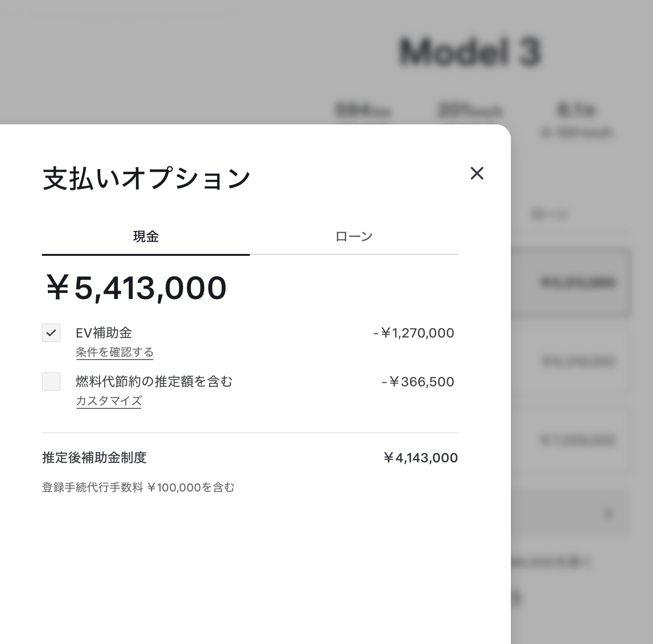Click the 支払いオプション dialog heading
This screenshot has width=653, height=644.
click(146, 177)
